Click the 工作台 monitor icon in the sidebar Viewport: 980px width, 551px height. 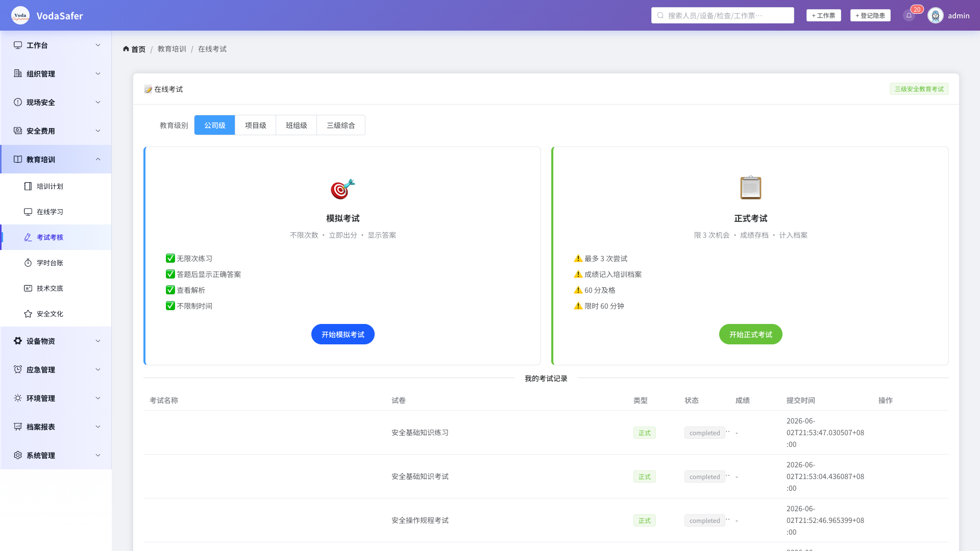click(18, 45)
